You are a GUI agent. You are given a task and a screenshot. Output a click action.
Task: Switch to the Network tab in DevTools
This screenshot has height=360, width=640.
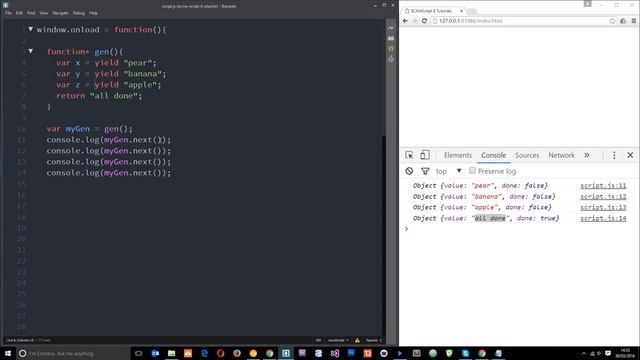pyautogui.click(x=561, y=155)
